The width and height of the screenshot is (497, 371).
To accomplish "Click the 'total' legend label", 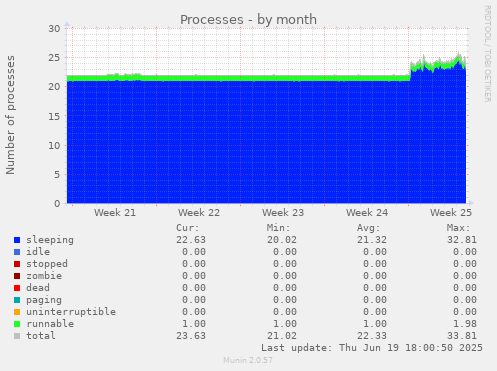I will coord(41,336).
